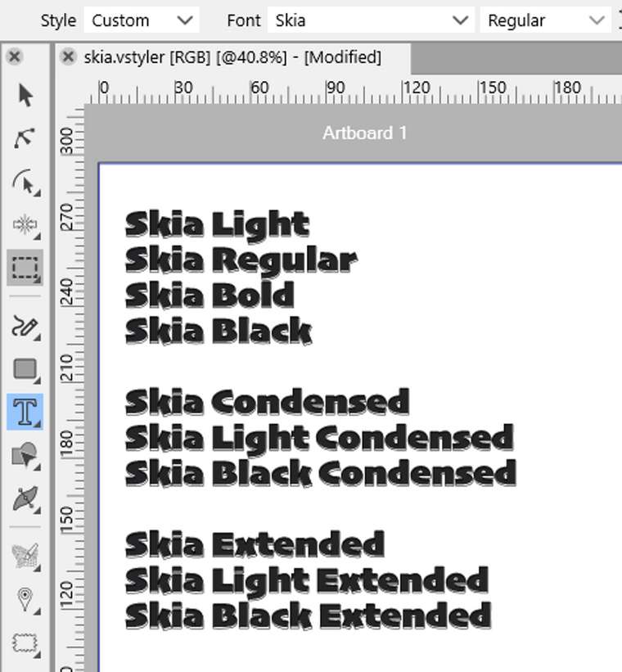This screenshot has width=622, height=672.
Task: Select the Rectangle shape tool
Action: [25, 369]
